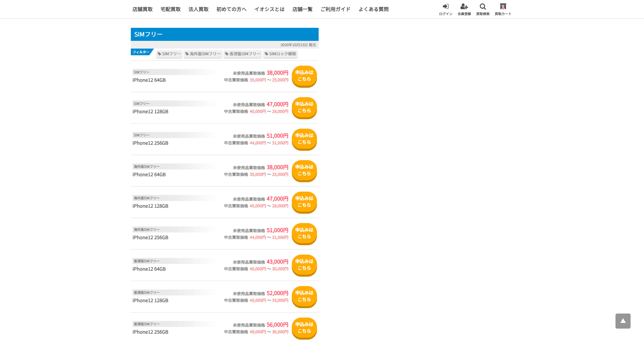This screenshot has height=342, width=644.
Task: Open the 宅配買取 menu item
Action: [170, 9]
